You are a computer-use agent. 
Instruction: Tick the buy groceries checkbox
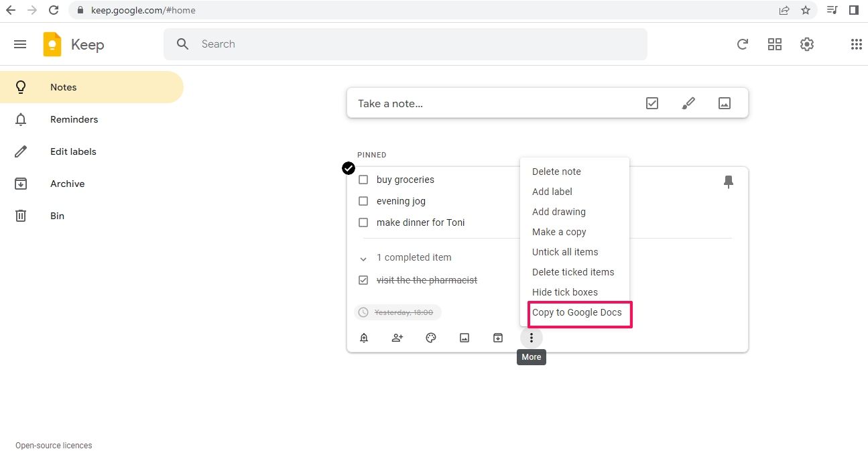click(x=363, y=180)
